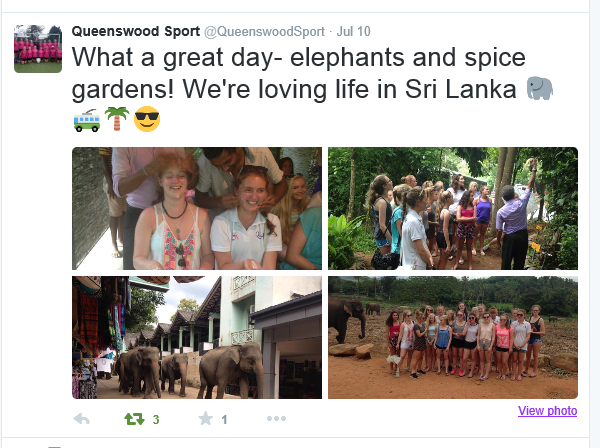Click the retweet count number 3
Image resolution: width=600 pixels, height=448 pixels.
click(156, 420)
